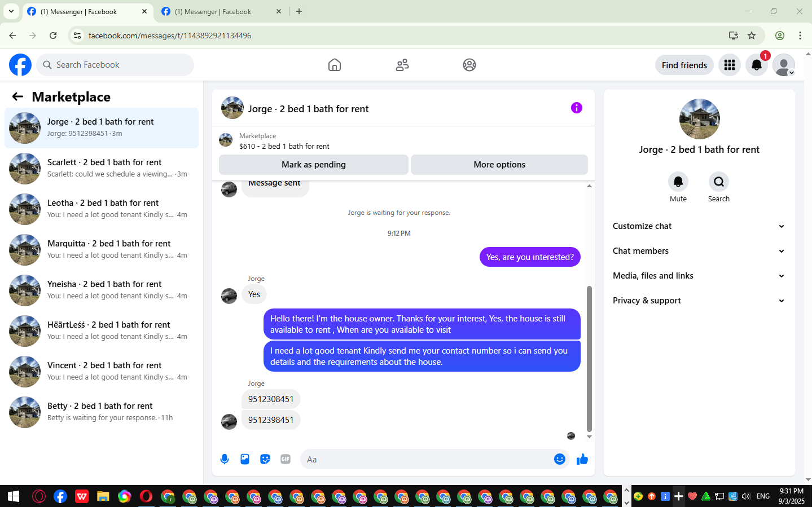This screenshot has width=812, height=507.
Task: Open the GIF picker icon
Action: (x=286, y=459)
